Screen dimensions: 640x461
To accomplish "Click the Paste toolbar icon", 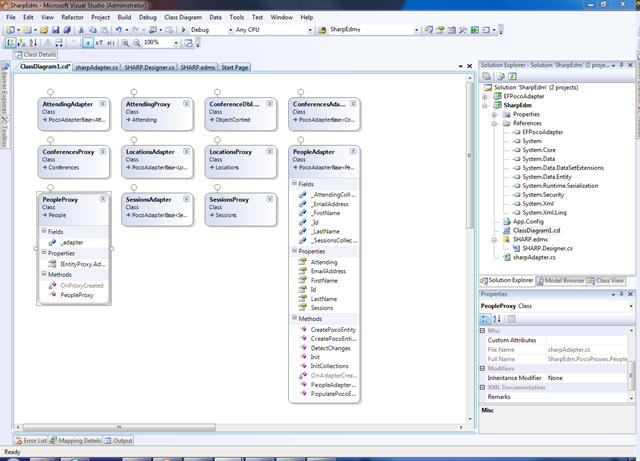I will (104, 30).
